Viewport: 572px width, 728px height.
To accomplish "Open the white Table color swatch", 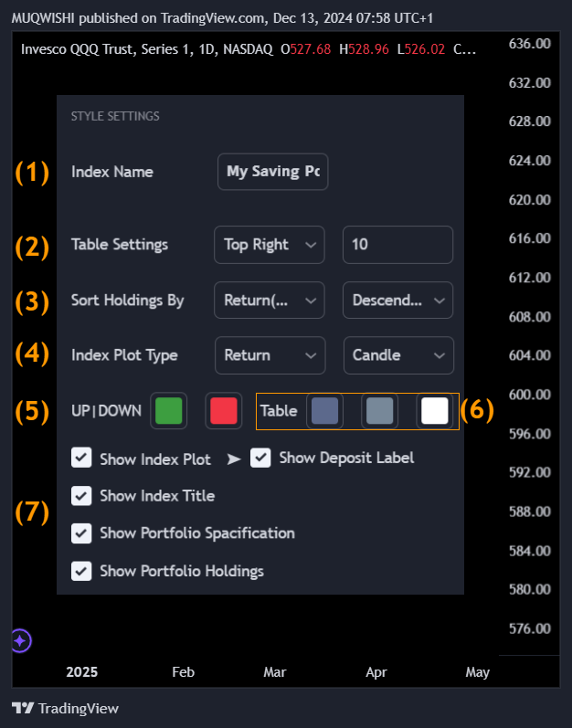I will click(435, 410).
